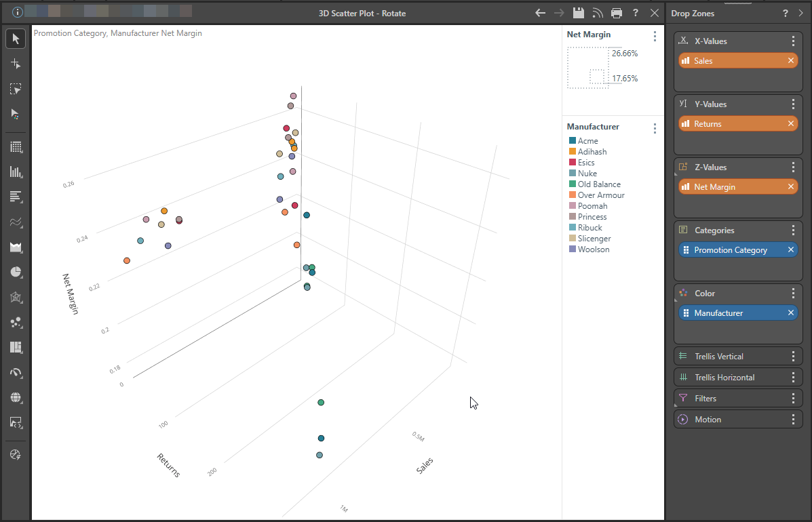This screenshot has width=812, height=522.
Task: Open Motion zone options menu
Action: point(793,420)
